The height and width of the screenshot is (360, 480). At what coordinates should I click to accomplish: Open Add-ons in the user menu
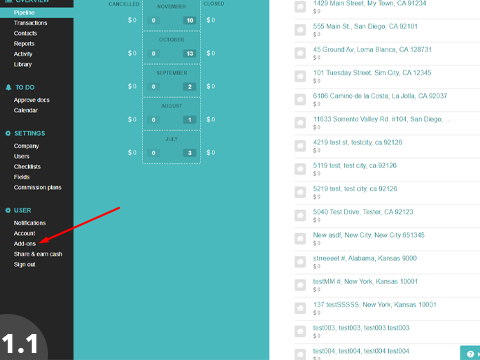(x=25, y=244)
